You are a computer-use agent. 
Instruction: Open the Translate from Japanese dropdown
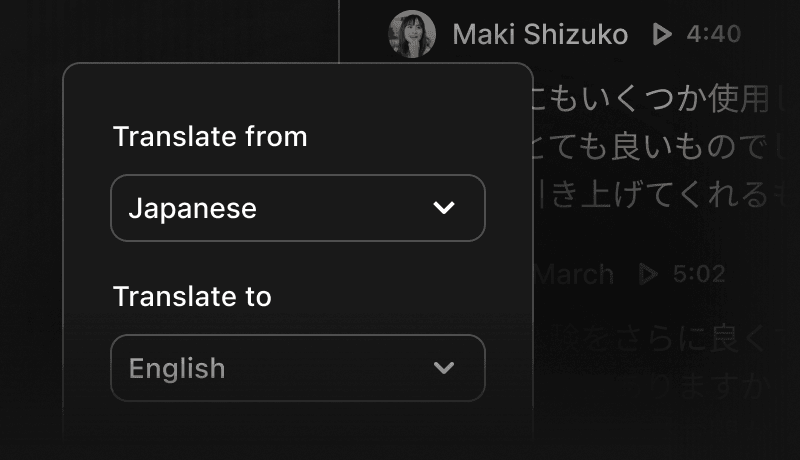[297, 208]
